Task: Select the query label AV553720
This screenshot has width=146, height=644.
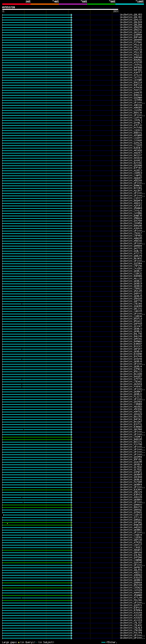Action: [8, 7]
